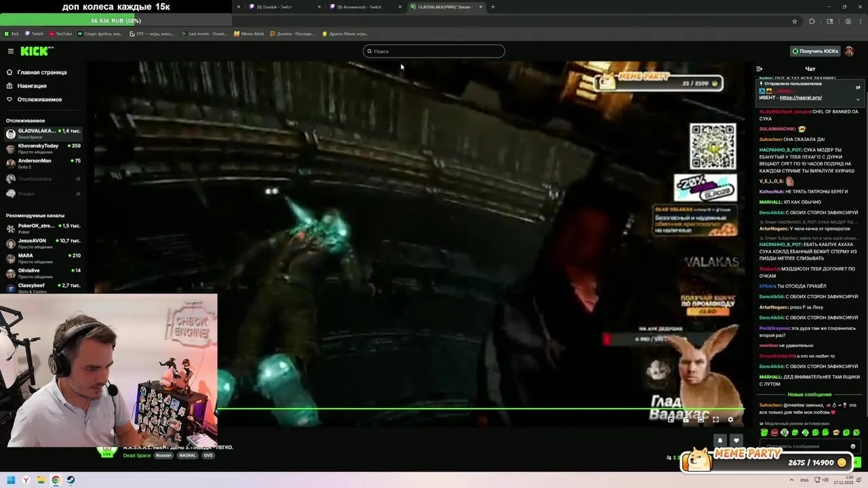Click the notification bell button
The width and height of the screenshot is (868, 488).
pyautogui.click(x=720, y=441)
